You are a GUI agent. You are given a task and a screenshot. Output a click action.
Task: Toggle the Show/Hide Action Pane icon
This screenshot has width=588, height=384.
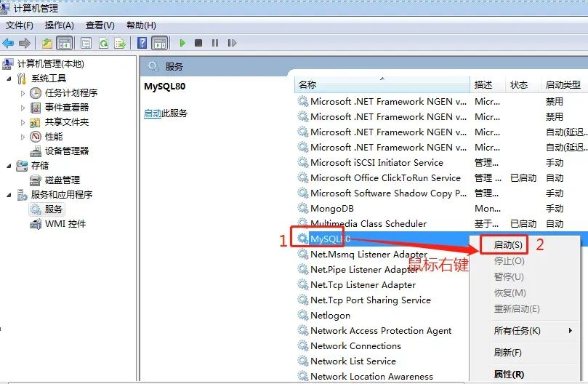pyautogui.click(x=160, y=43)
